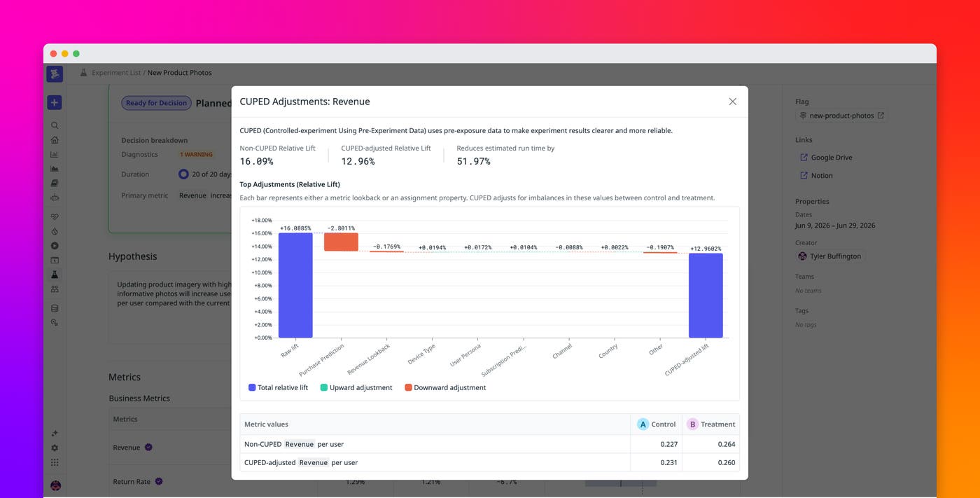Click the +12.9602% bar label
The image size is (980, 498).
point(706,249)
